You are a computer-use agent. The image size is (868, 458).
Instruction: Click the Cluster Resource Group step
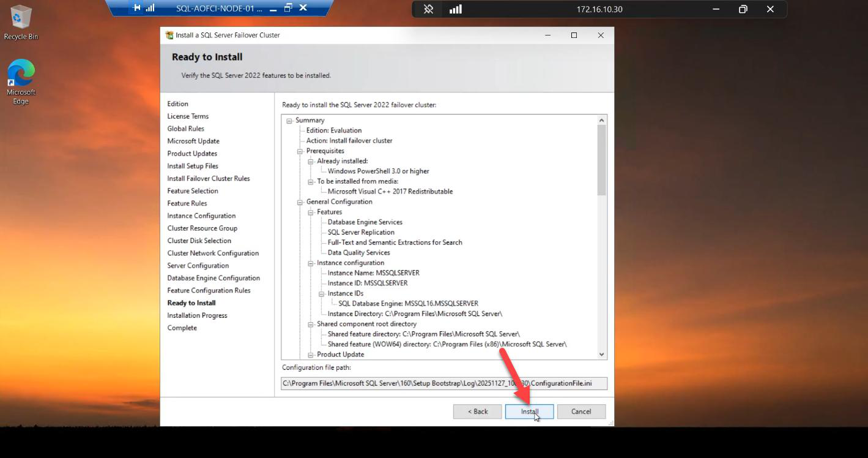coord(202,228)
